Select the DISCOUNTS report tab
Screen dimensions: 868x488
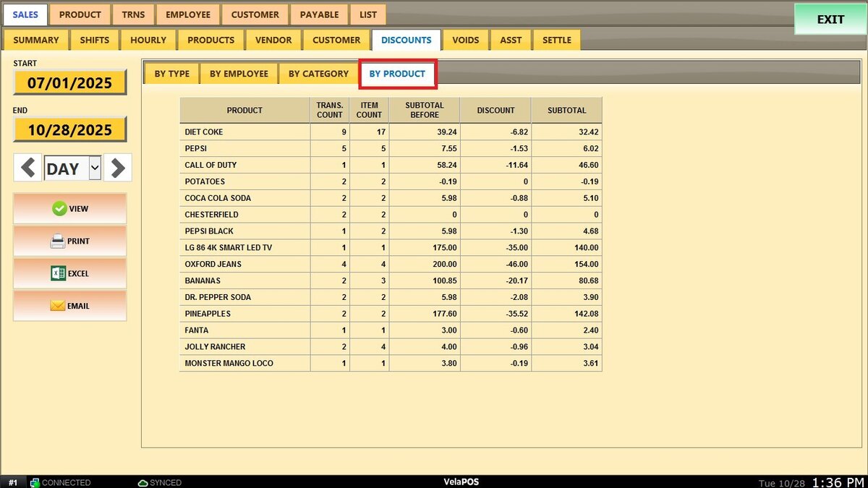click(407, 40)
